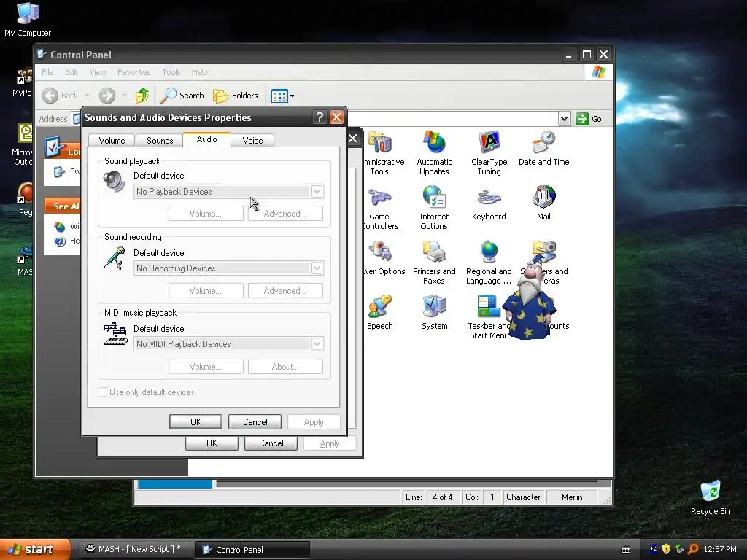Click the My Computer desktop icon
Image resolution: width=747 pixels, height=560 pixels.
tap(28, 20)
